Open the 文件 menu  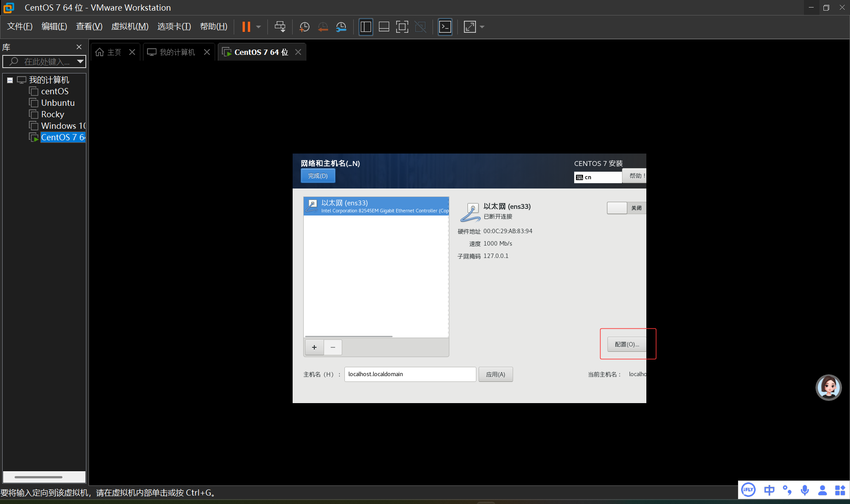tap(20, 27)
